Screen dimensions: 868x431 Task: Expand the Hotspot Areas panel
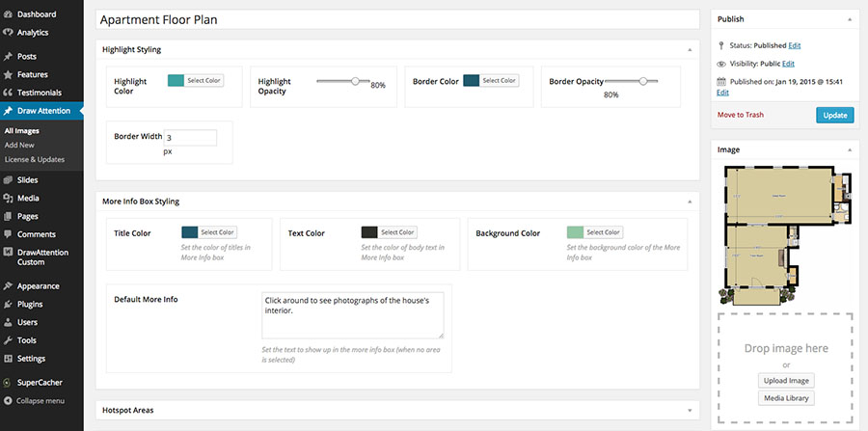coord(690,411)
